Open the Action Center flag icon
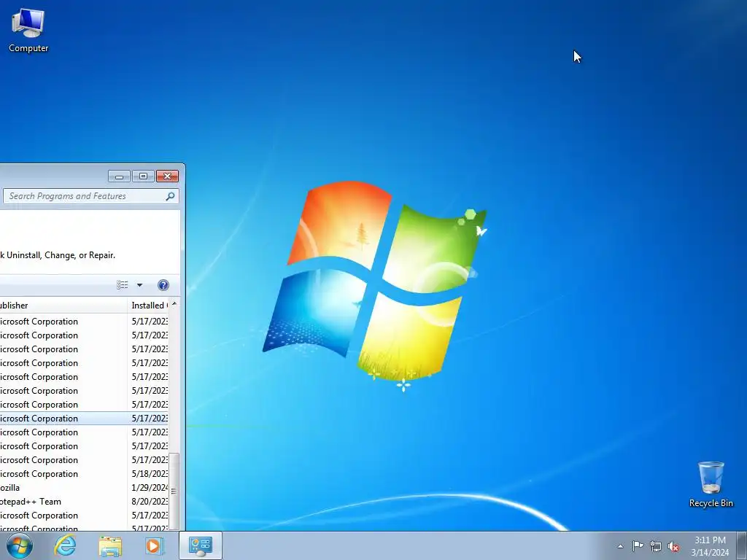Screen dimensions: 747x560 coord(638,546)
